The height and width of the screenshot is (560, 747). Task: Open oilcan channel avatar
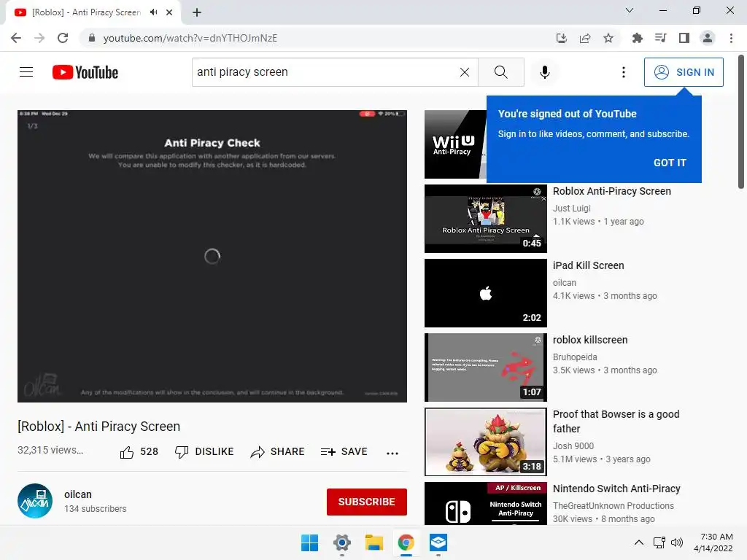35,501
